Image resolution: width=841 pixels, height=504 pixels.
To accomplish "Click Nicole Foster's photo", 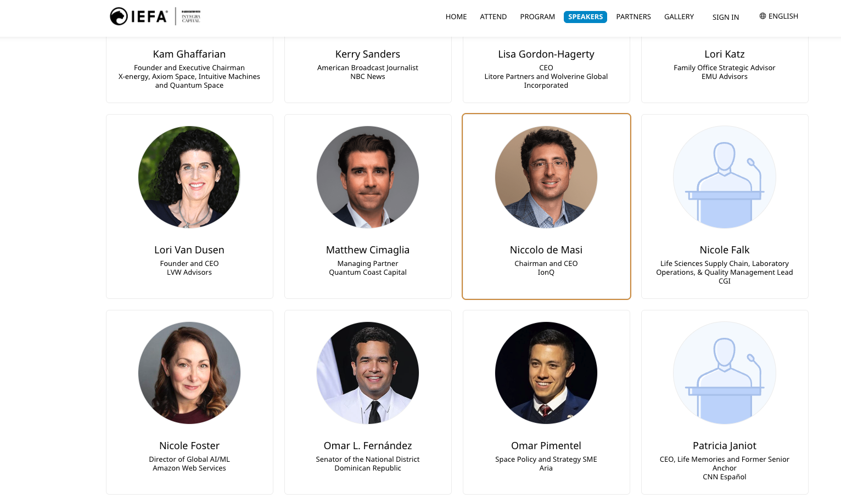I will [x=189, y=372].
